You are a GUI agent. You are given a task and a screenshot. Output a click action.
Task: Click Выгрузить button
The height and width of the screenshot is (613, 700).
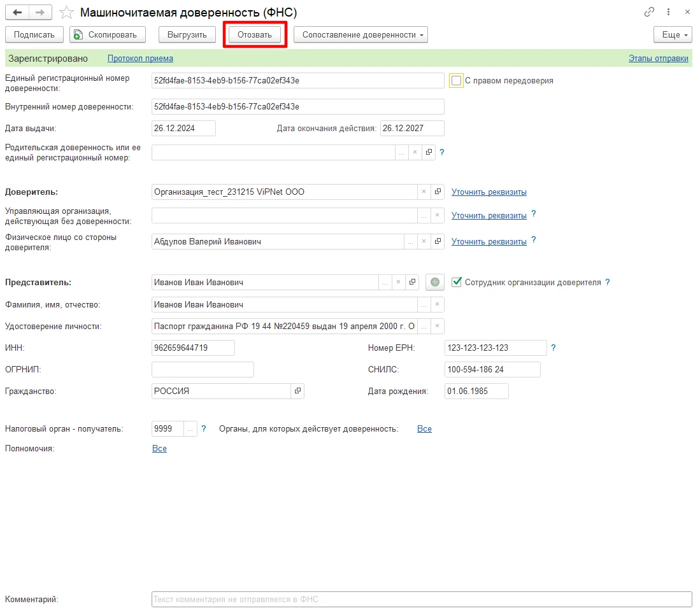click(x=187, y=35)
